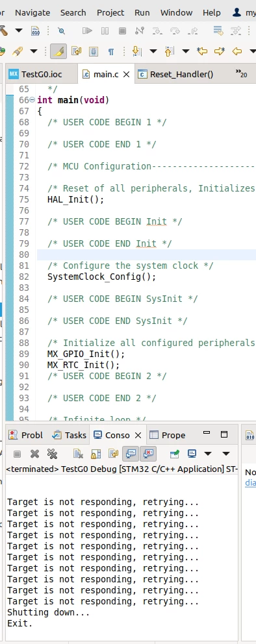The height and width of the screenshot is (644, 256).
Task: Click the Back navigation arrow icon
Action: 237,51
